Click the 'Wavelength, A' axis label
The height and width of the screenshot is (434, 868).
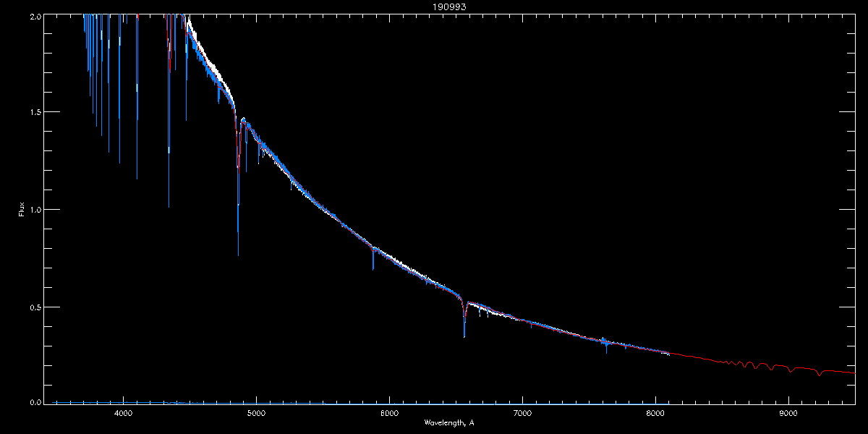point(449,422)
